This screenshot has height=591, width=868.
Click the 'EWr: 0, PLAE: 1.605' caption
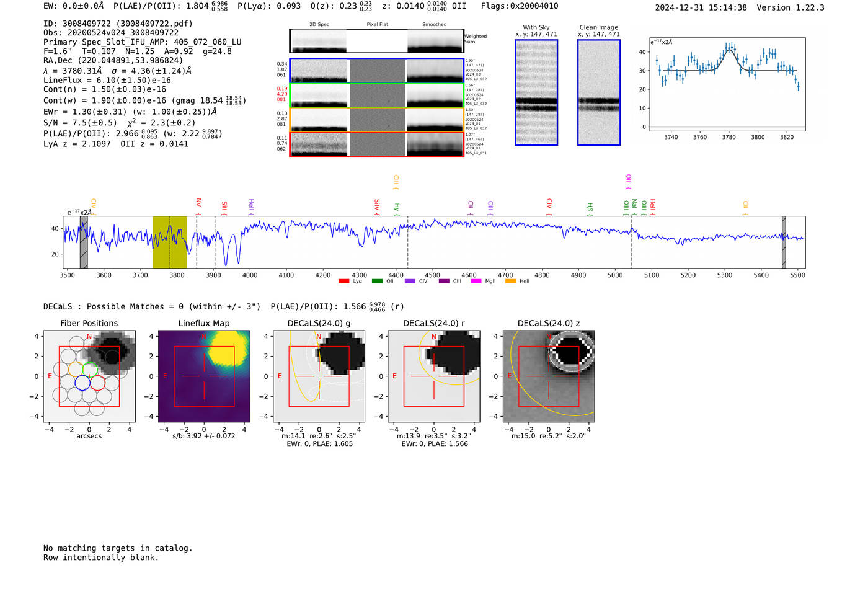pos(319,444)
